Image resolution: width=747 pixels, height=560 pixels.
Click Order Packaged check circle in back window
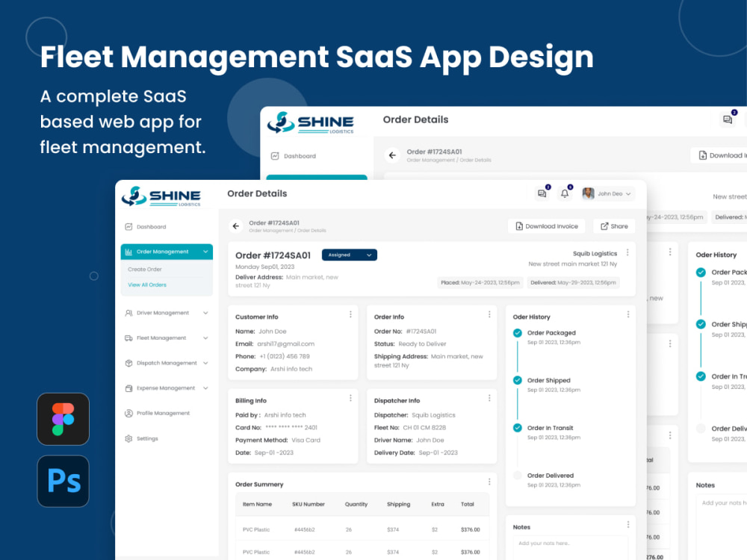701,273
